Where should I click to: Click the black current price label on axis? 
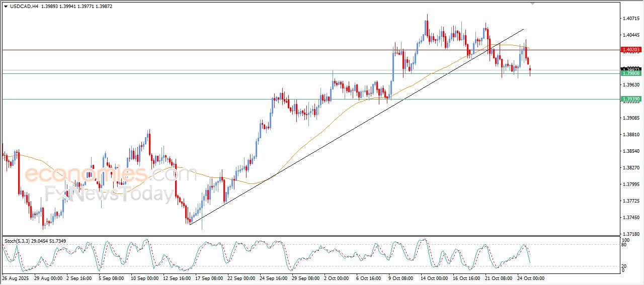pyautogui.click(x=631, y=69)
